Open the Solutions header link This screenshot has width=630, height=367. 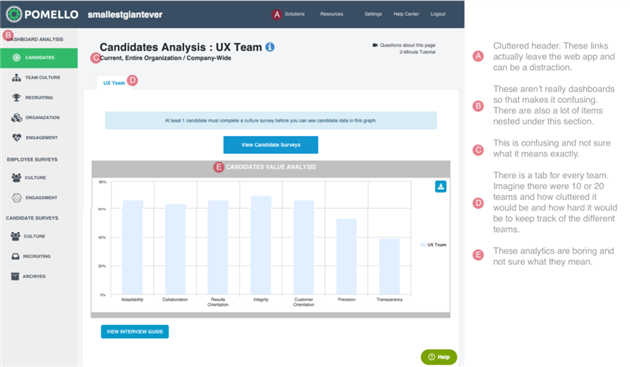click(x=295, y=14)
